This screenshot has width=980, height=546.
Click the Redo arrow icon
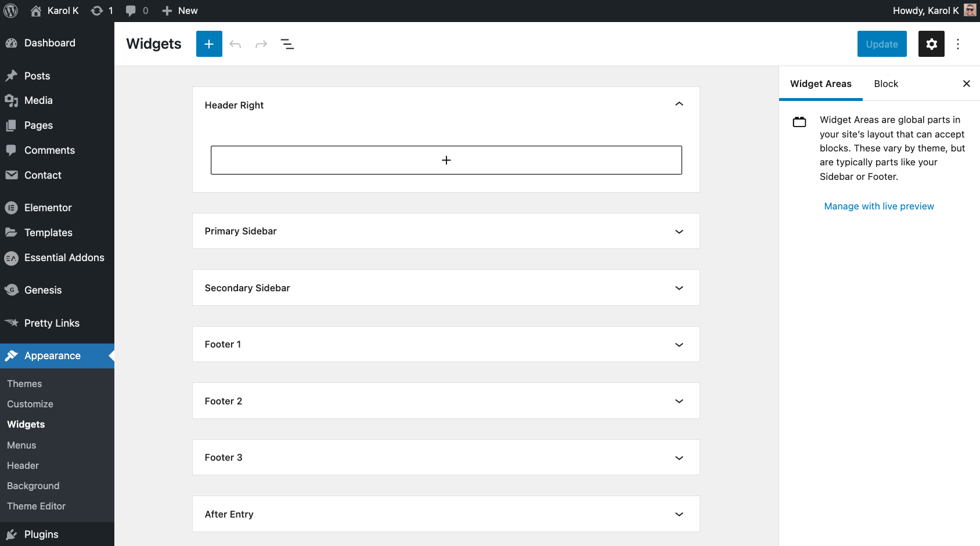coord(261,44)
